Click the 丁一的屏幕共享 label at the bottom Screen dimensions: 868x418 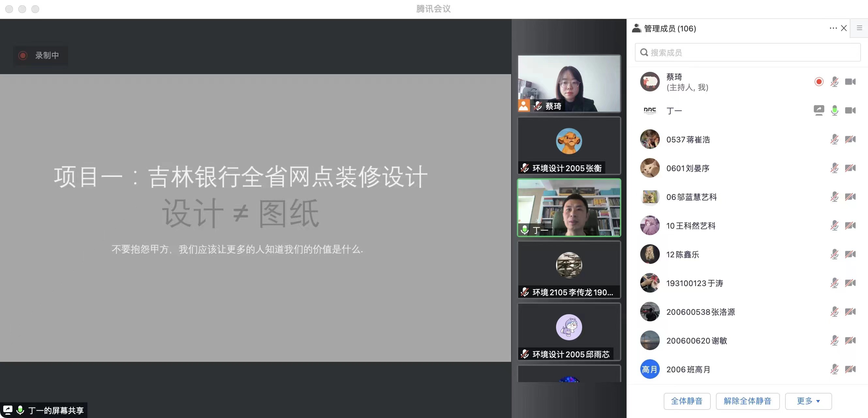point(55,410)
